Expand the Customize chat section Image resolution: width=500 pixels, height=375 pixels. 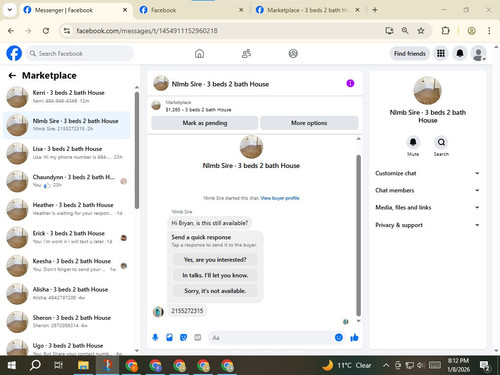428,173
